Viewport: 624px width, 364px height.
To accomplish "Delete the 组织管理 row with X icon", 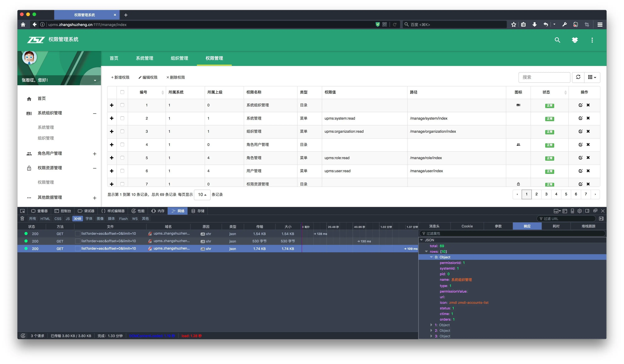I will click(x=588, y=131).
